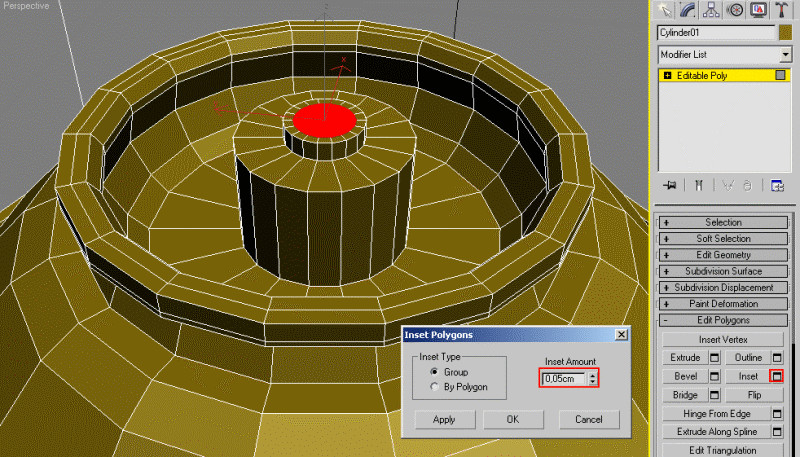Image resolution: width=800 pixels, height=457 pixels.
Task: Open the Utilities hammer tab
Action: tap(782, 10)
